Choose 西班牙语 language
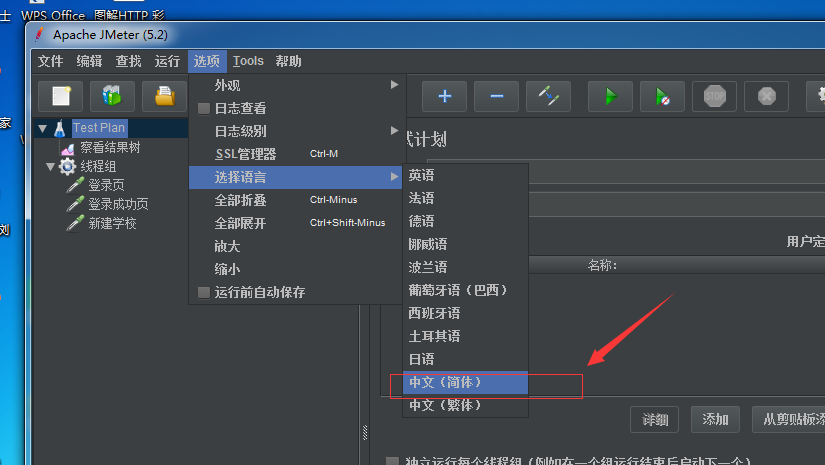825x465 pixels. pyautogui.click(x=465, y=314)
